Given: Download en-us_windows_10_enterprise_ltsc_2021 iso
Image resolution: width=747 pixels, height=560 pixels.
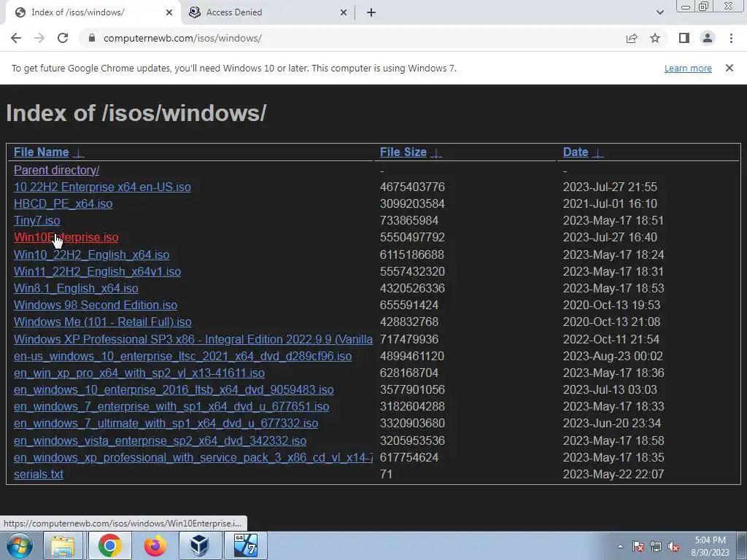Looking at the screenshot, I should 182,356.
